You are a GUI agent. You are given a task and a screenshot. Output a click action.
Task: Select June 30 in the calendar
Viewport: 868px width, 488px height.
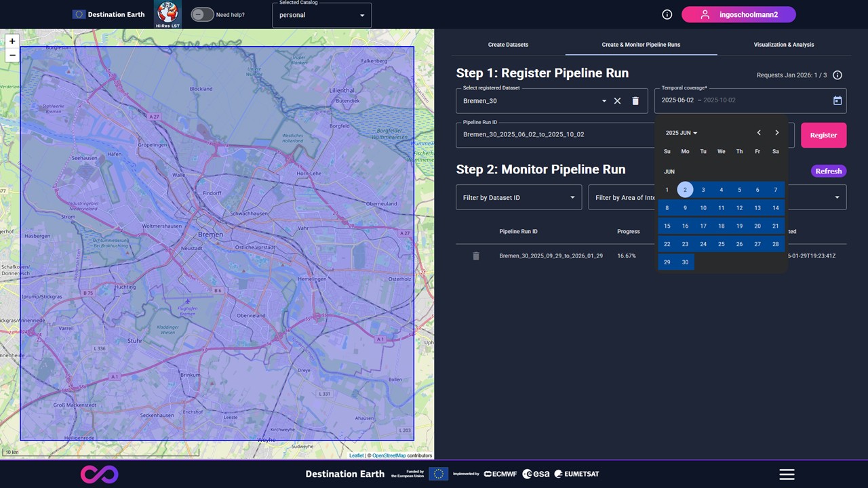(x=685, y=262)
